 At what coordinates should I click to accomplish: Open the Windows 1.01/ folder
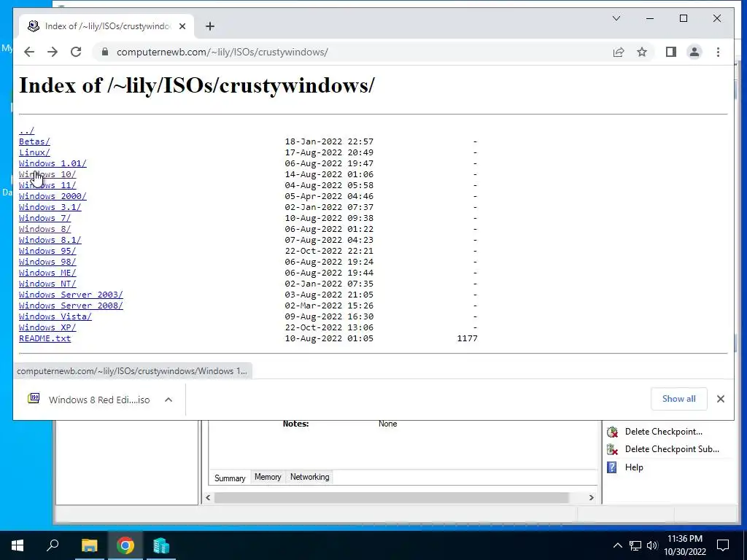pyautogui.click(x=53, y=163)
